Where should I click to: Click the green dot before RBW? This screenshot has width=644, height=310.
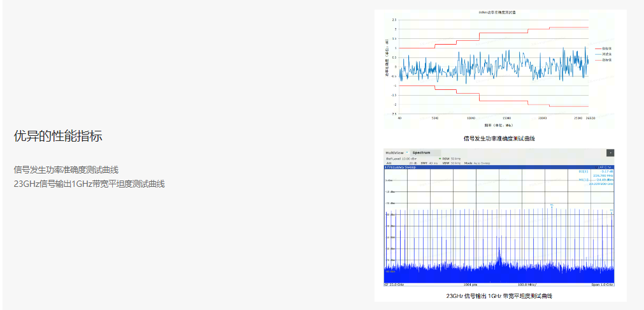[x=440, y=159]
